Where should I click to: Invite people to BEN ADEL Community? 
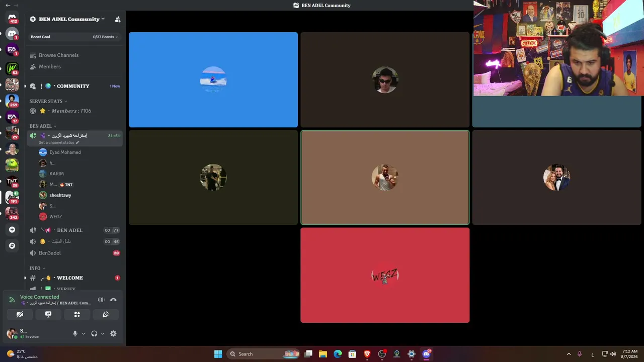pyautogui.click(x=118, y=19)
